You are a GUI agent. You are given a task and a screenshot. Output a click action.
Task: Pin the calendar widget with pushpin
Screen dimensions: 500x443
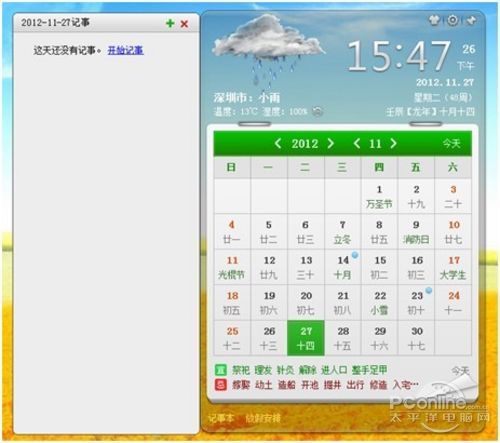pyautogui.click(x=471, y=21)
